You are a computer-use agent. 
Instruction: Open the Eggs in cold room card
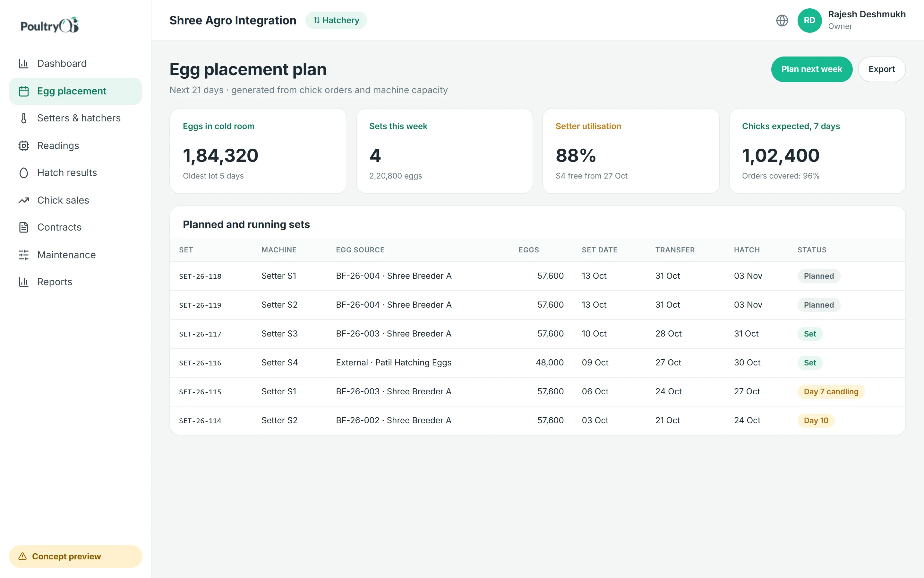coord(258,151)
